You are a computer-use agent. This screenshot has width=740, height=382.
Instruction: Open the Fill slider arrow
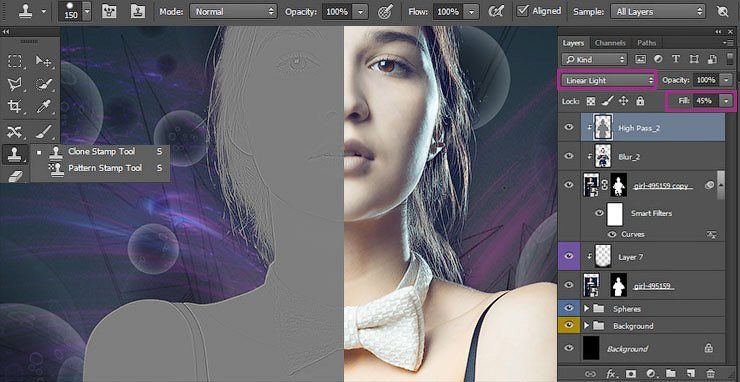(726, 101)
